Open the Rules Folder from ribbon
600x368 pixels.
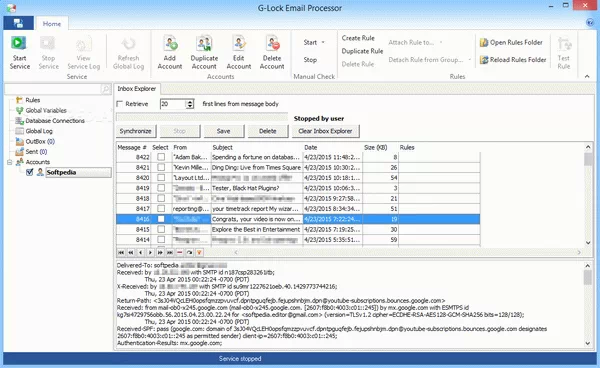click(511, 42)
